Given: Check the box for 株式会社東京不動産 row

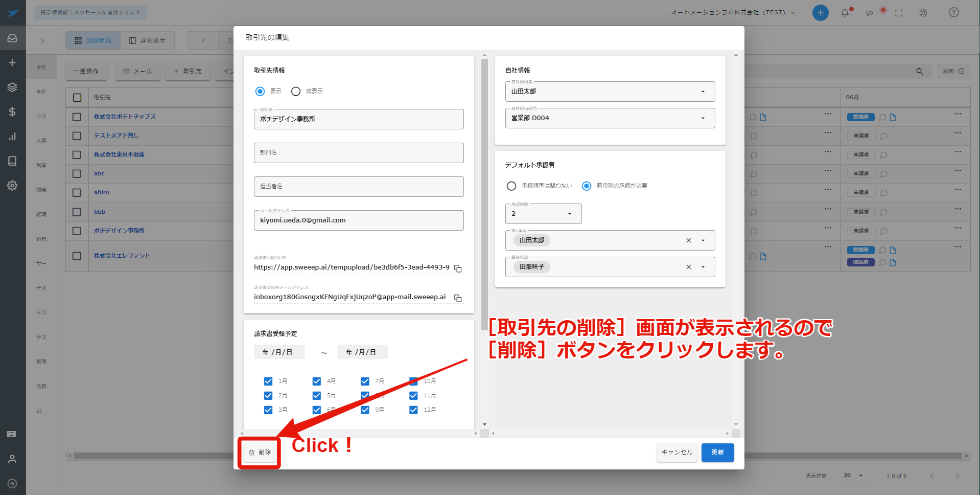Looking at the screenshot, I should (x=77, y=154).
